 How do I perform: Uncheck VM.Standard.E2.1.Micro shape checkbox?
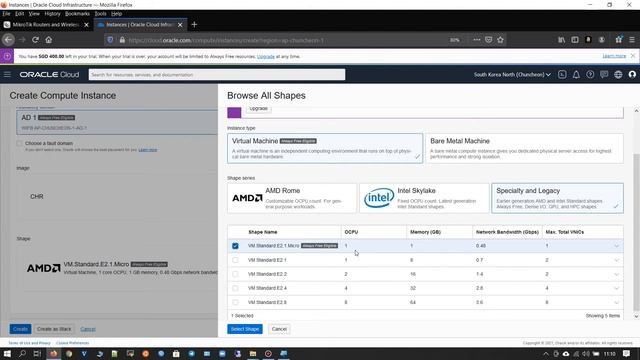click(235, 246)
